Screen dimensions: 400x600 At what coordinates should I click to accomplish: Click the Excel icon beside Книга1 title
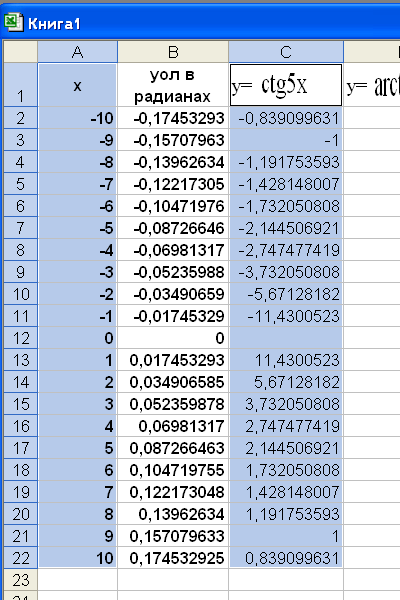coord(14,22)
